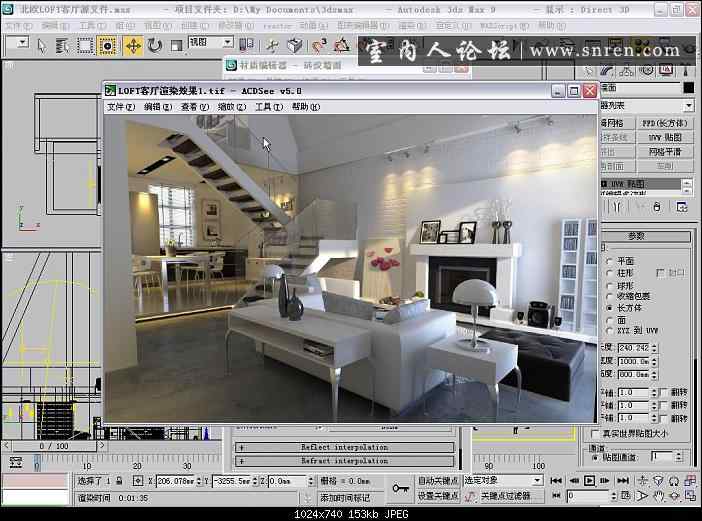The image size is (702, 521).
Task: Switch to the Modify command panel
Action: click(x=608, y=71)
